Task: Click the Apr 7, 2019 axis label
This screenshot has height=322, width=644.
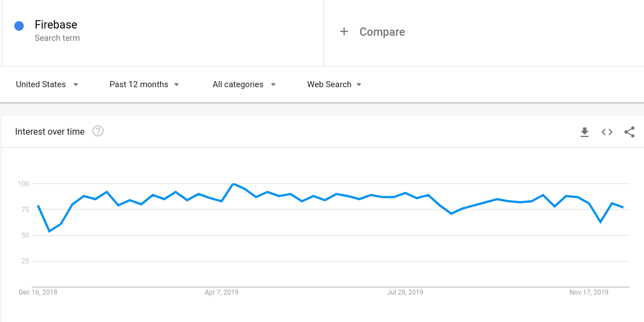Action: (222, 292)
